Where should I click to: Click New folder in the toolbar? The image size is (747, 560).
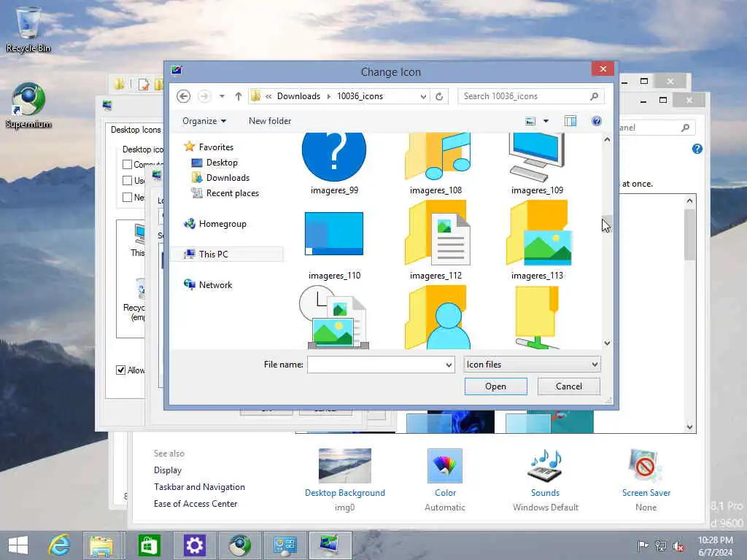[x=270, y=121]
